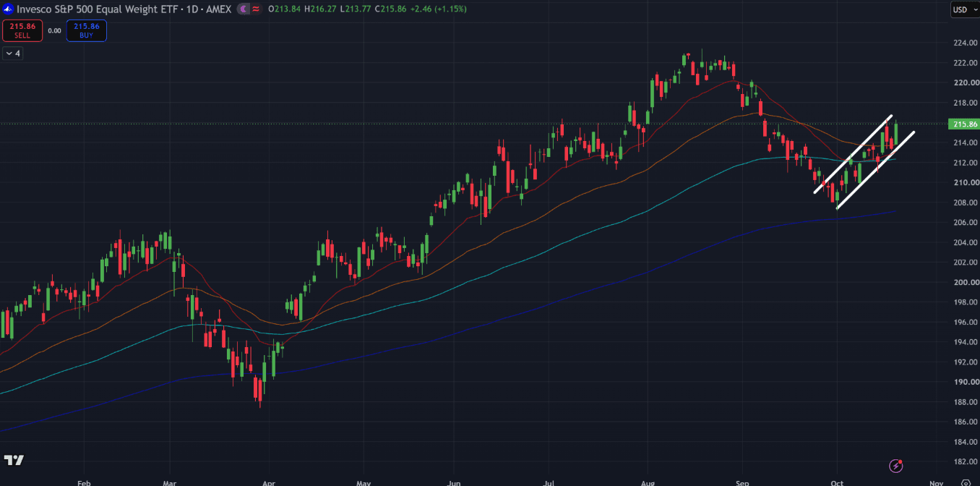Open the purple lightning bolt updates icon
Viewport: 980px width, 486px height.
click(x=897, y=466)
